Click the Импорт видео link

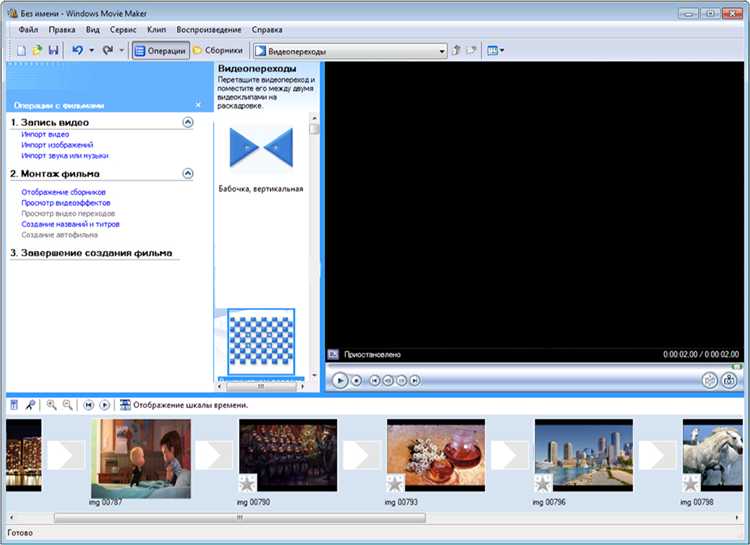click(45, 134)
